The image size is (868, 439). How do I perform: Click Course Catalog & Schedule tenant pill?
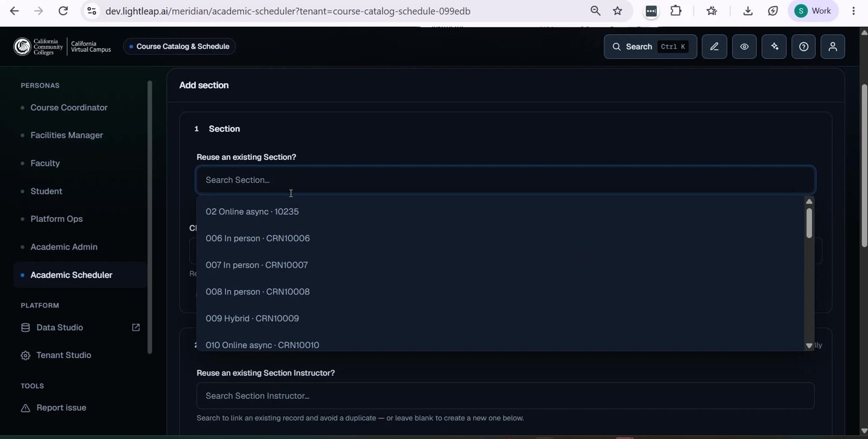[179, 47]
